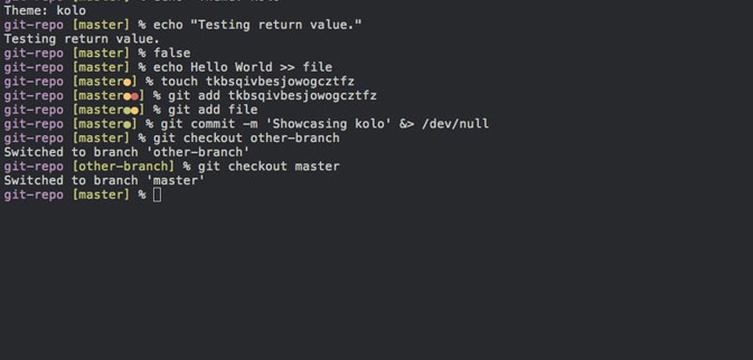Click the 'Theme: kolo' output line
The height and width of the screenshot is (360, 753).
point(45,11)
